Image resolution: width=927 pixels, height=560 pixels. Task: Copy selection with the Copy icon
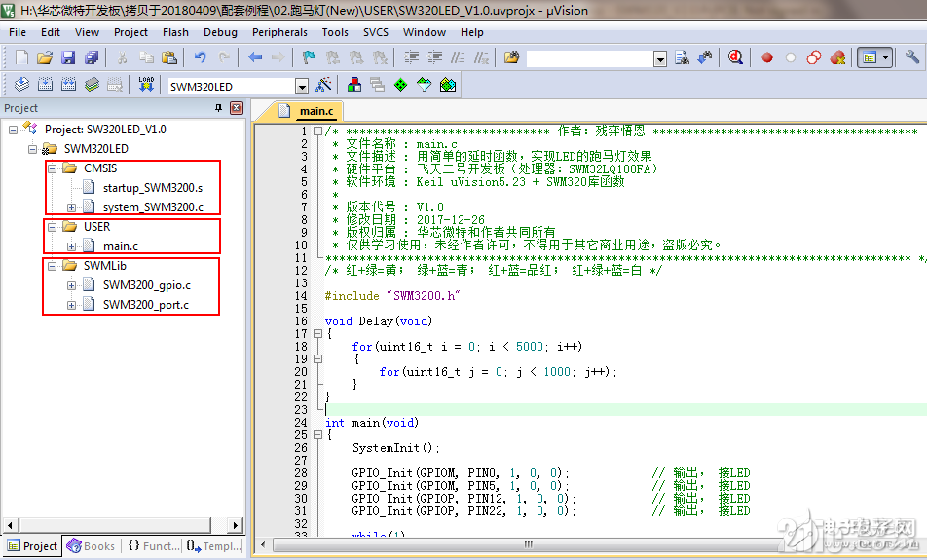[146, 57]
